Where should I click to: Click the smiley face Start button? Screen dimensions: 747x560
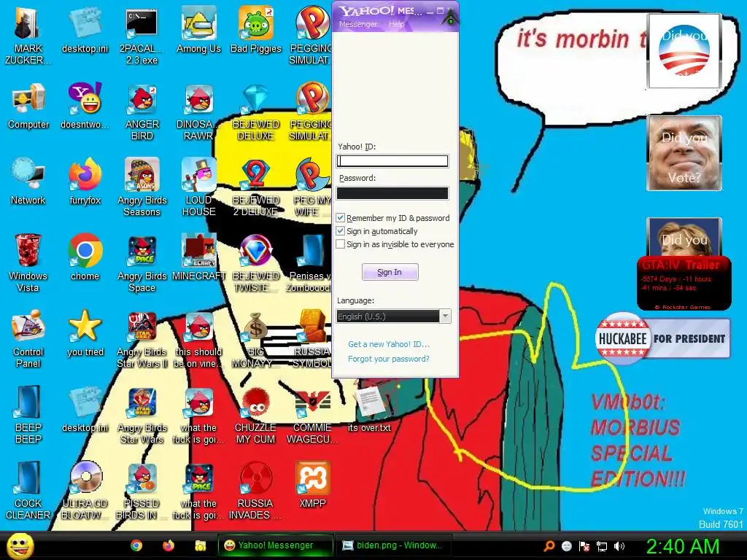[20, 545]
